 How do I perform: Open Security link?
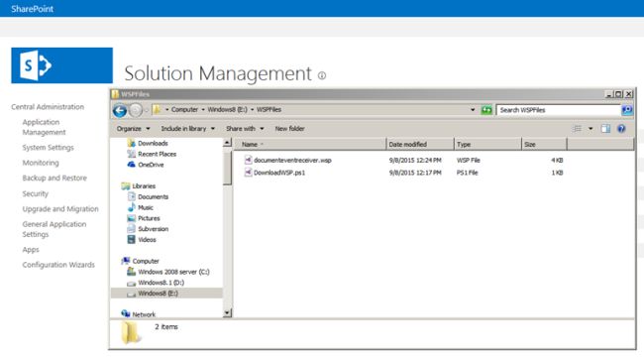pos(36,193)
